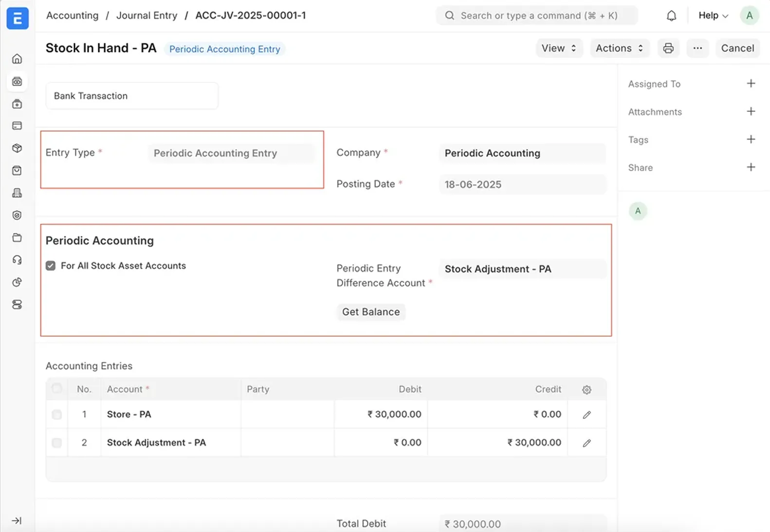Focus the search or command bar
This screenshot has width=770, height=532.
click(x=538, y=16)
